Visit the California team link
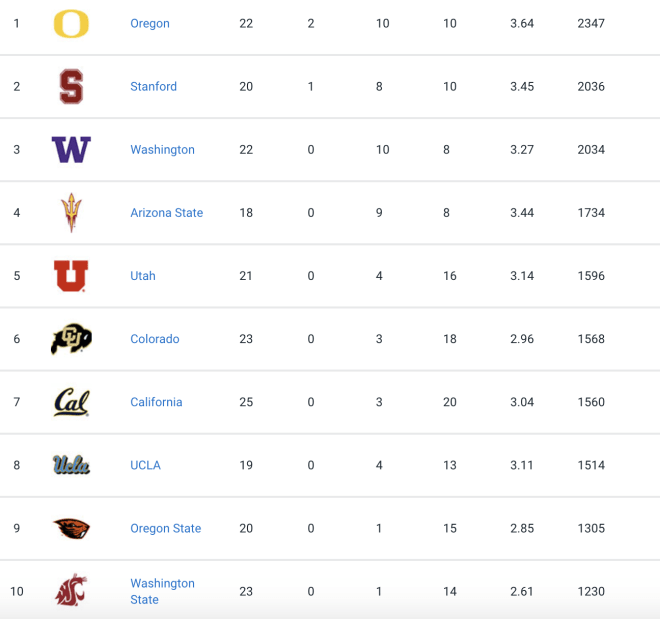This screenshot has height=619, width=660. 156,402
